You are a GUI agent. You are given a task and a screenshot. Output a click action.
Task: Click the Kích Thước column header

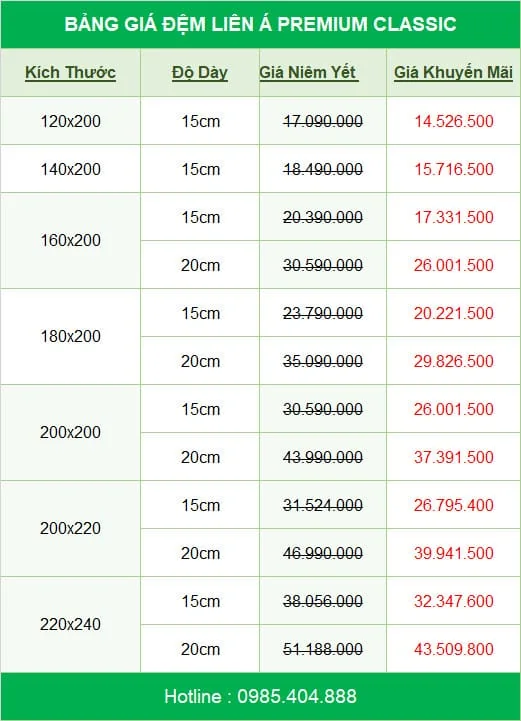click(70, 73)
